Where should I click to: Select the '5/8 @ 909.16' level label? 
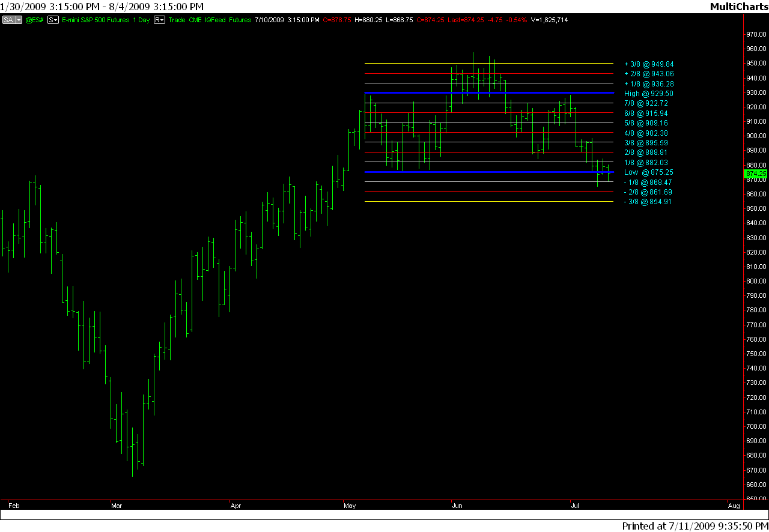coord(646,123)
